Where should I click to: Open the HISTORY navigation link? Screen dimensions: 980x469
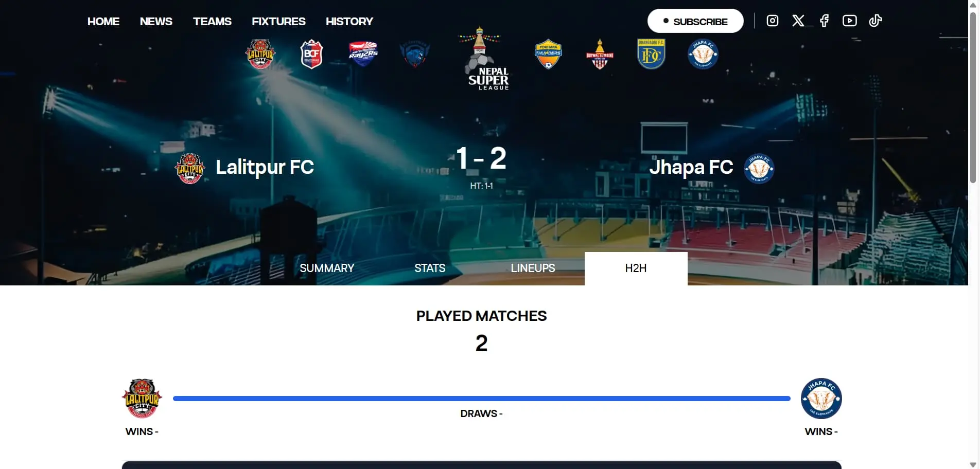pyautogui.click(x=349, y=21)
